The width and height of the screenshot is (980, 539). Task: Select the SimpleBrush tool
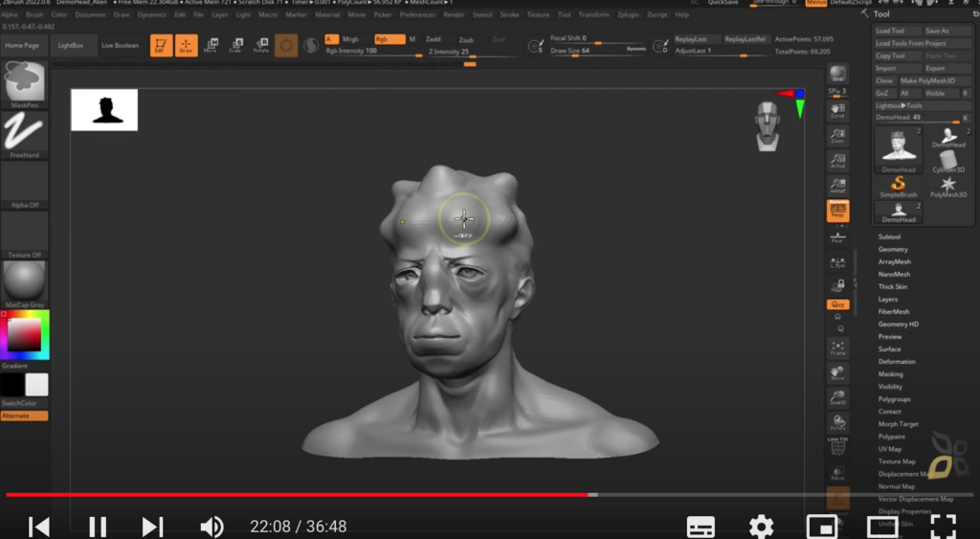[x=898, y=187]
